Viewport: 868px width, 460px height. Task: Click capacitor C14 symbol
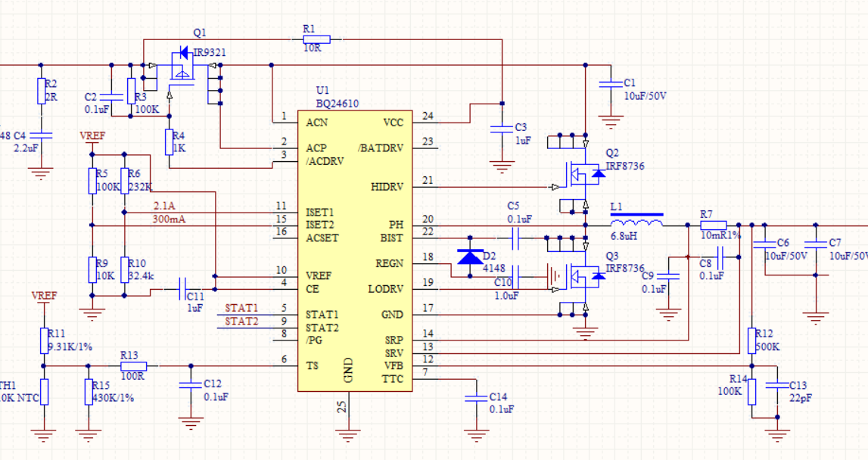(477, 397)
